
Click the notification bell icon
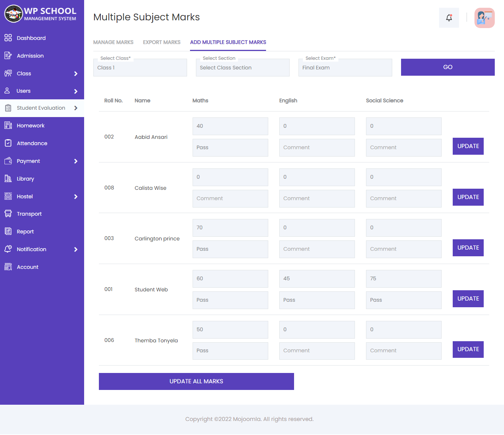pyautogui.click(x=449, y=17)
